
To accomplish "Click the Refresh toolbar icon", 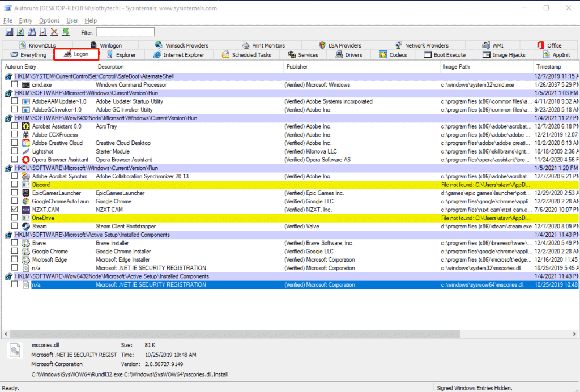I will [x=20, y=32].
